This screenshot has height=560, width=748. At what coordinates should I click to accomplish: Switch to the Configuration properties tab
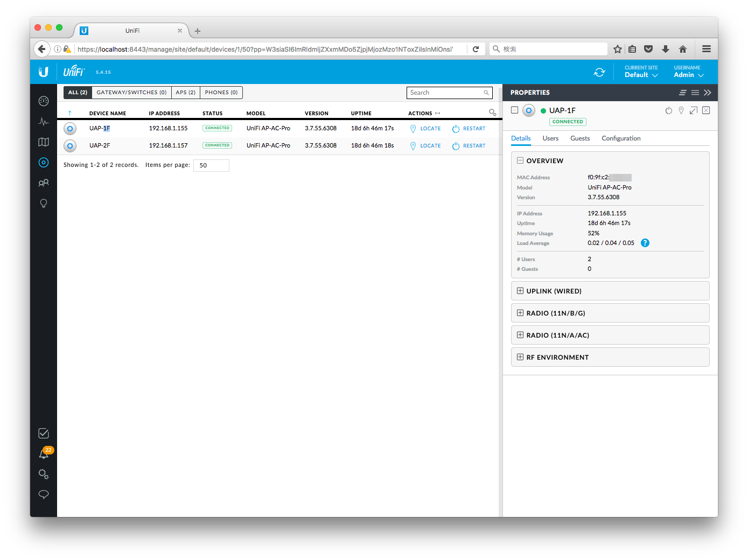pos(621,138)
